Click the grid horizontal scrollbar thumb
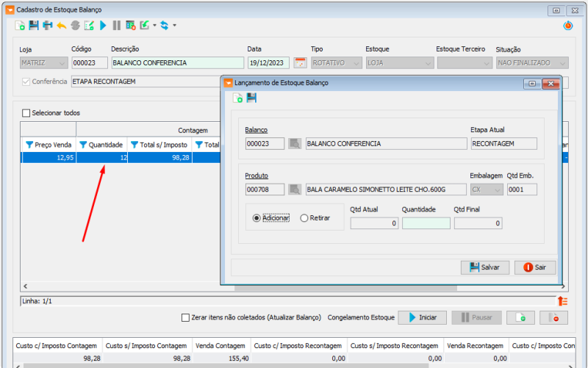 [345, 288]
